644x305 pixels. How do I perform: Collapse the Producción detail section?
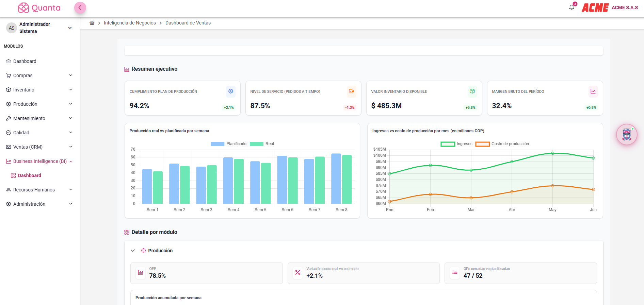click(133, 251)
